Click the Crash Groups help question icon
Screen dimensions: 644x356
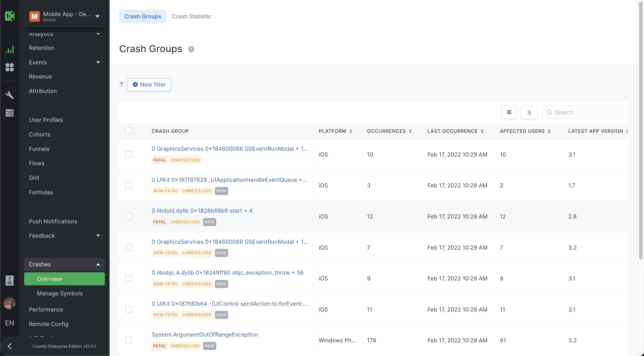(191, 49)
